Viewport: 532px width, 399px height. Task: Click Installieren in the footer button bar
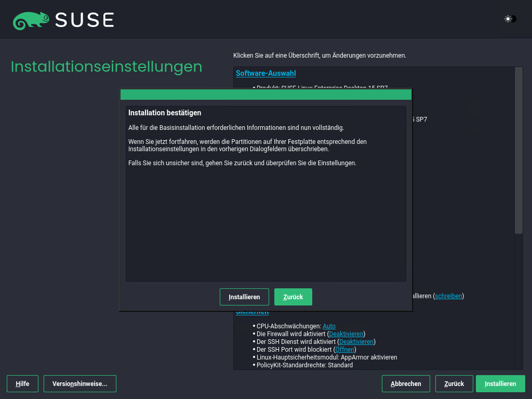(500, 384)
